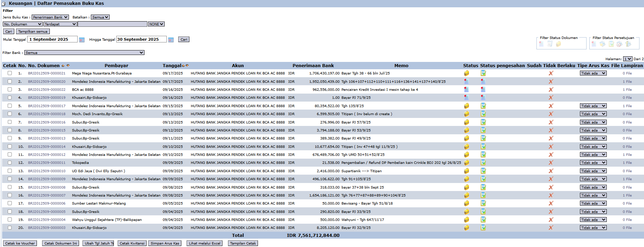The width and height of the screenshot is (644, 247).
Task: Open Halaman page number dropdown
Action: (628, 59)
